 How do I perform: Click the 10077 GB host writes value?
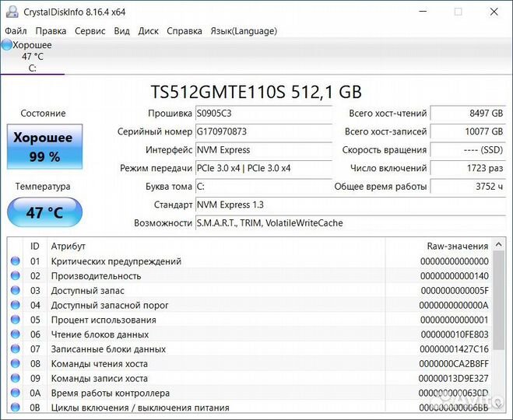[x=468, y=131]
